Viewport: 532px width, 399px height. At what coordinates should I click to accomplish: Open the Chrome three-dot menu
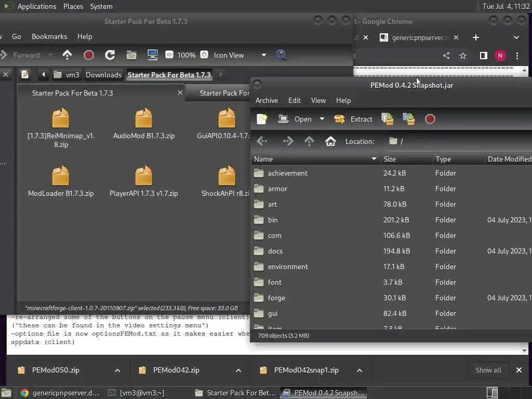coord(517,56)
